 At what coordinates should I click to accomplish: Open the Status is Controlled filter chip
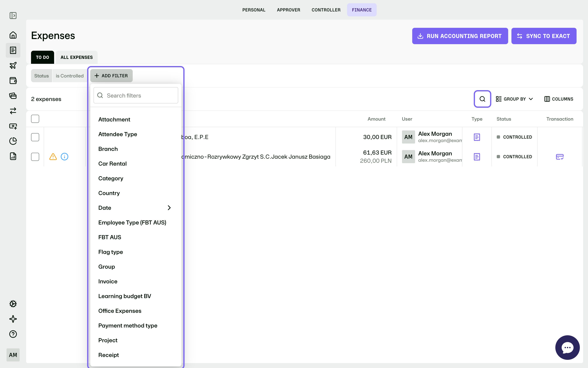(x=59, y=76)
